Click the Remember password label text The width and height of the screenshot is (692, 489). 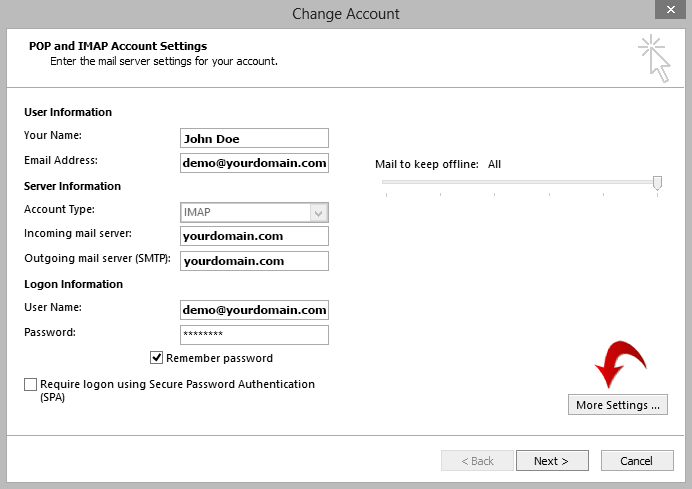219,358
